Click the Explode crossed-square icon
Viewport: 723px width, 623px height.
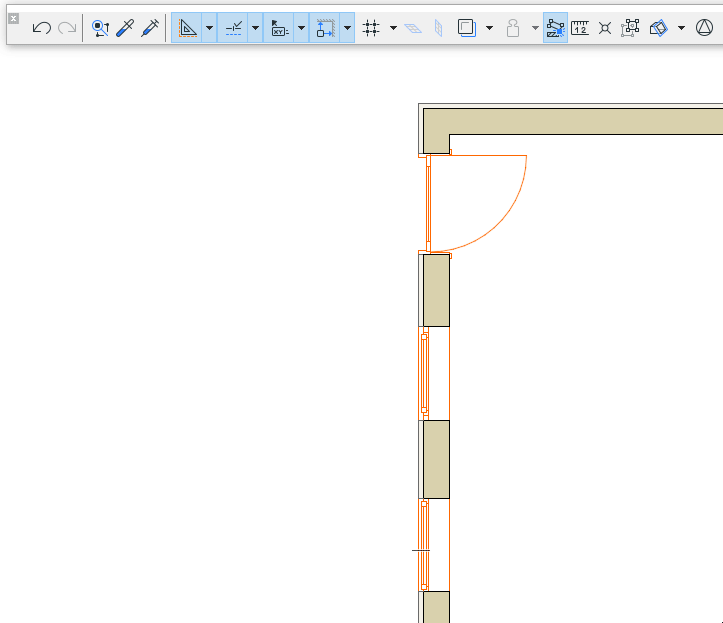[605, 28]
